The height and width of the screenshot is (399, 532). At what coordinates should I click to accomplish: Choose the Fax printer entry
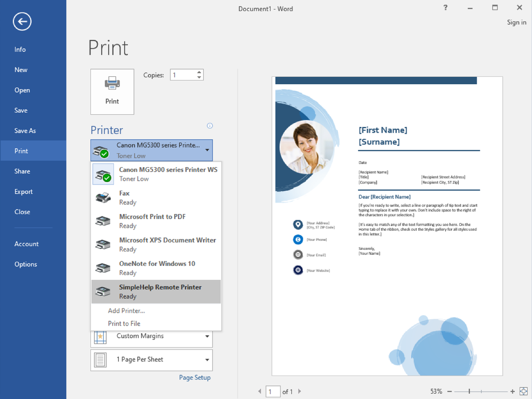coord(156,198)
